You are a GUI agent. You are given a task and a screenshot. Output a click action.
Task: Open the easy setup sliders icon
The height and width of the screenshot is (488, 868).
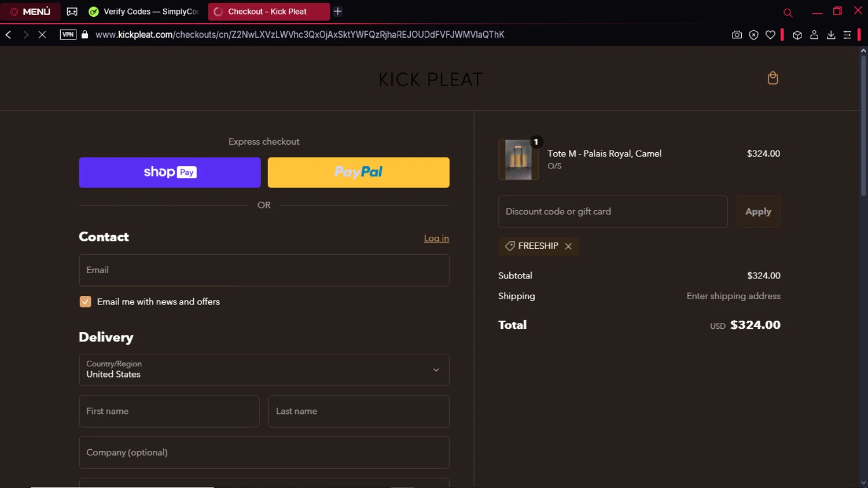(x=847, y=35)
